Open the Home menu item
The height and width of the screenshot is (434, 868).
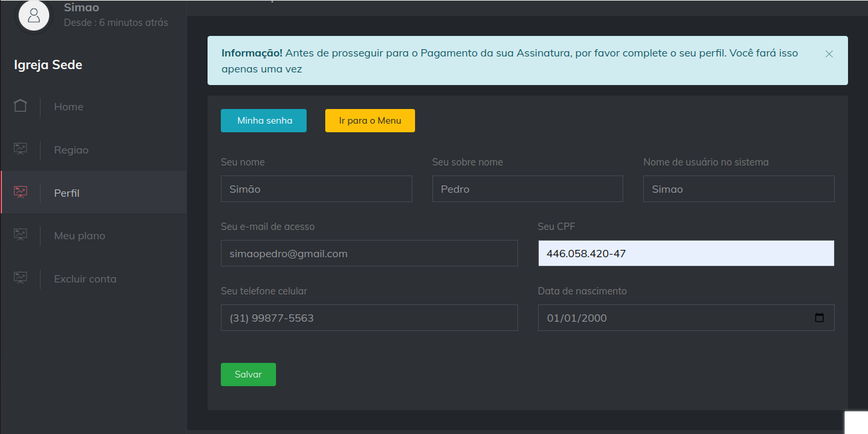click(69, 106)
